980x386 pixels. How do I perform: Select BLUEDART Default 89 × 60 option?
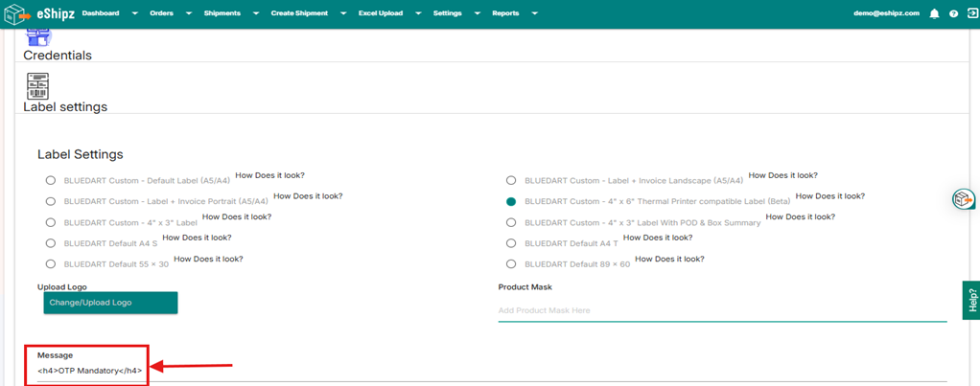point(511,263)
